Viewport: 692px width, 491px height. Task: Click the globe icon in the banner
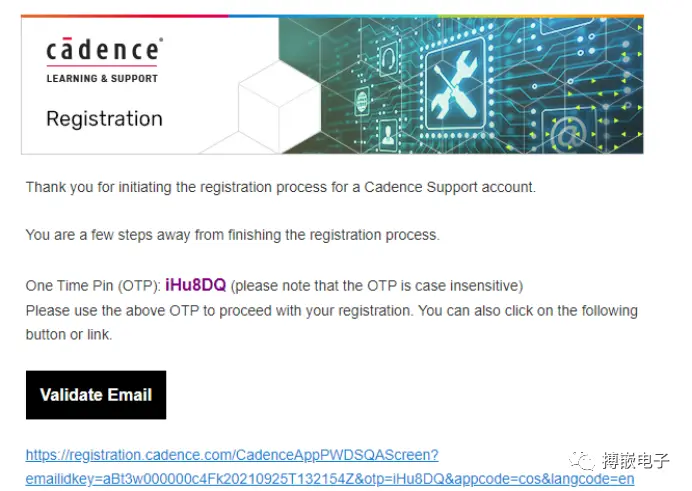[x=361, y=101]
